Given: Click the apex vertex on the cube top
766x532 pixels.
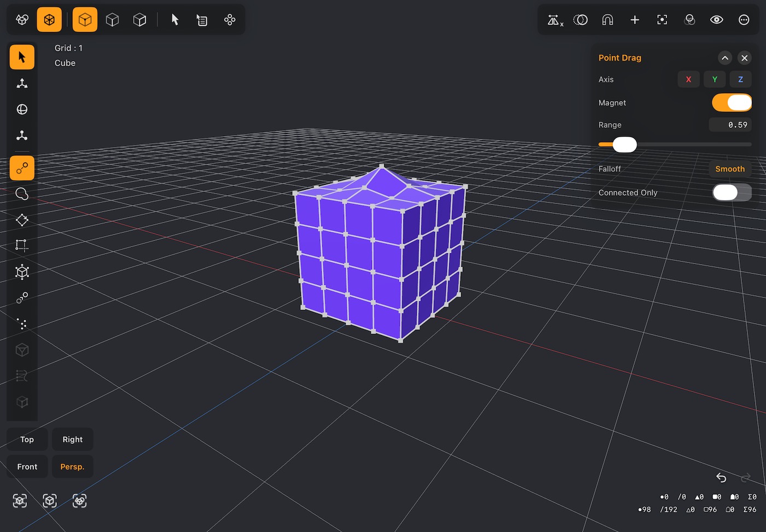Looking at the screenshot, I should point(382,166).
